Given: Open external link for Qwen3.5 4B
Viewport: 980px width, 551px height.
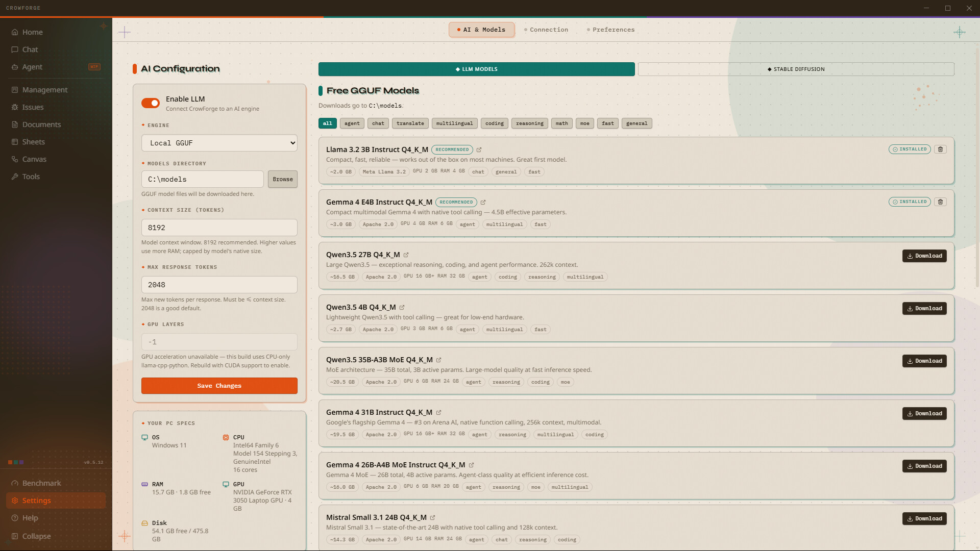Looking at the screenshot, I should coord(402,308).
